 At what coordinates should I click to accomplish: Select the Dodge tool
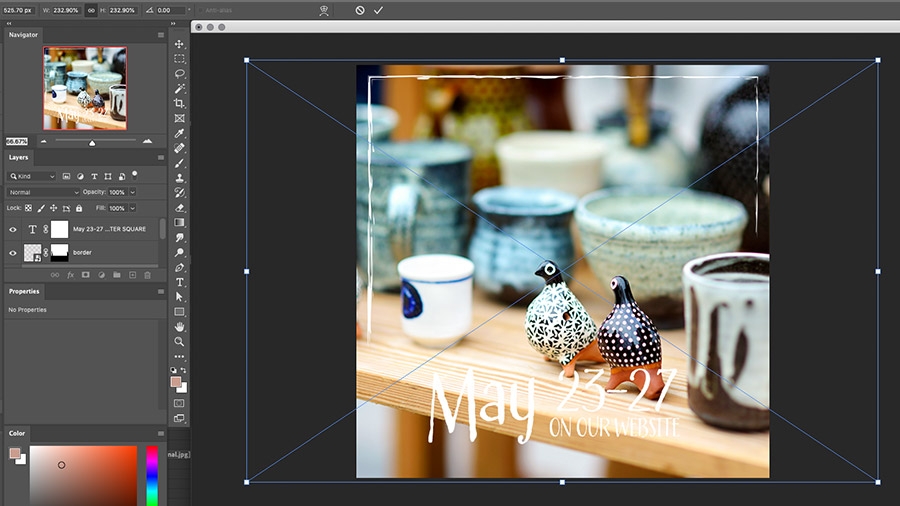point(180,252)
